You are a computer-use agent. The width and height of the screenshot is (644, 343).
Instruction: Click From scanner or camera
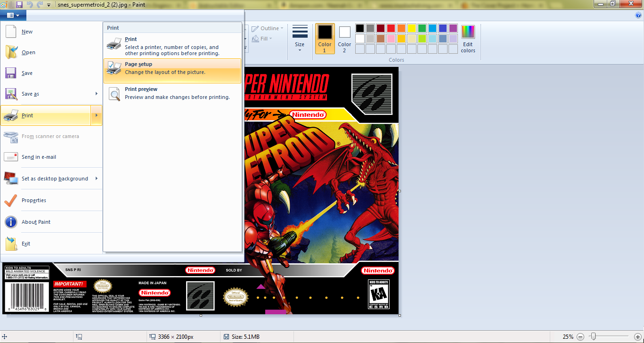point(51,136)
